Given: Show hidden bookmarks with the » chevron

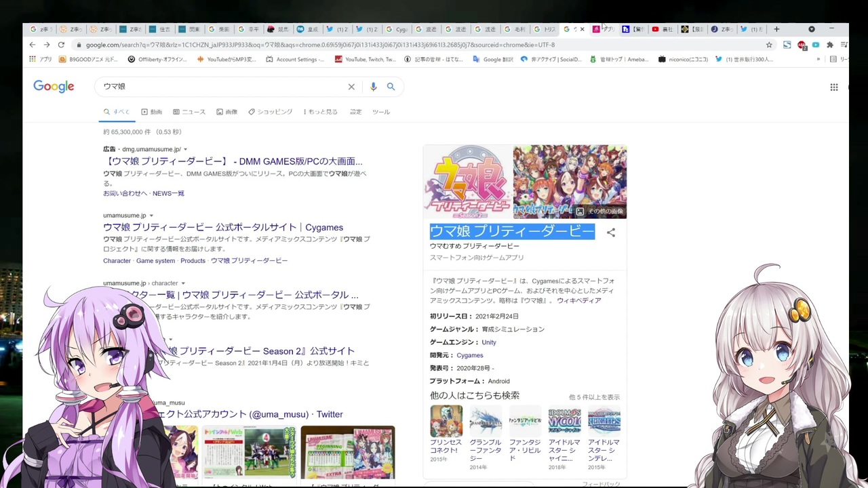Looking at the screenshot, I should [818, 59].
